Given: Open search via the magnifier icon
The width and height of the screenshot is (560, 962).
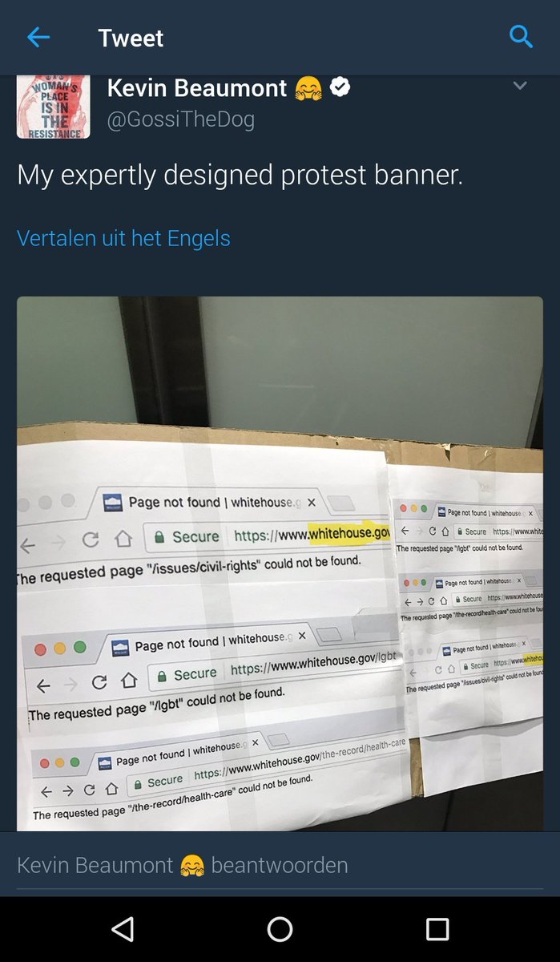Looking at the screenshot, I should click(521, 37).
